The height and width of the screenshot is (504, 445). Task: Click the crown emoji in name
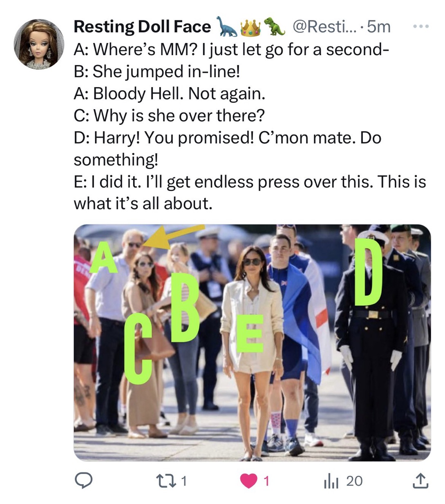coord(251,27)
